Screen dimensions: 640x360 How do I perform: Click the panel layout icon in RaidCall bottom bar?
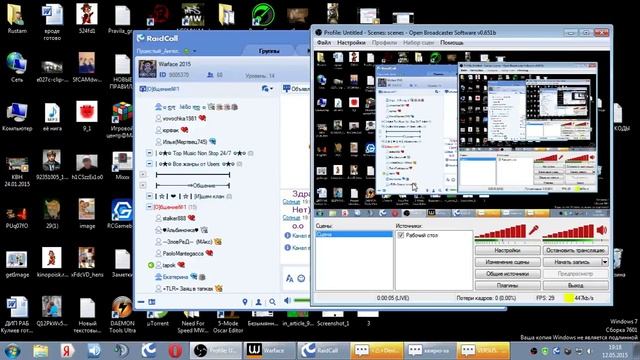(151, 302)
